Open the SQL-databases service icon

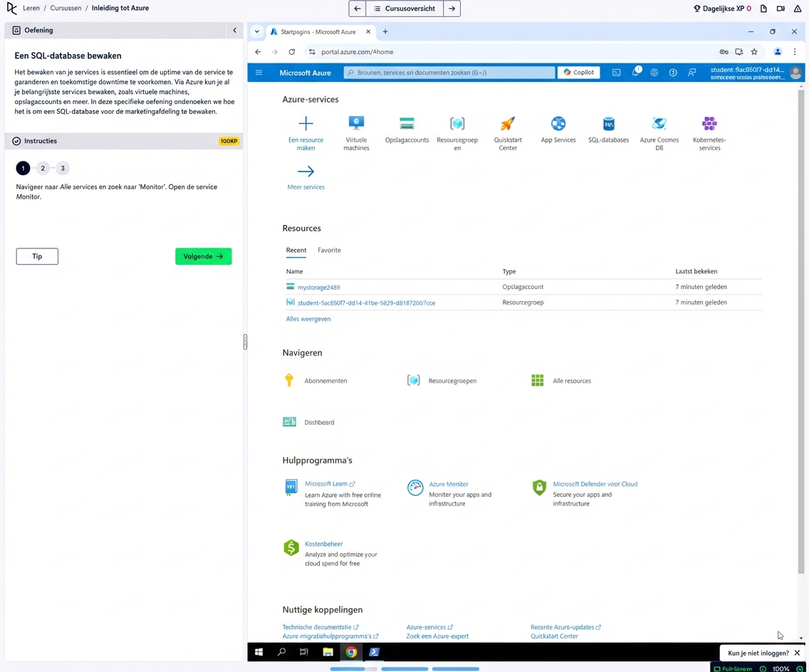(608, 124)
